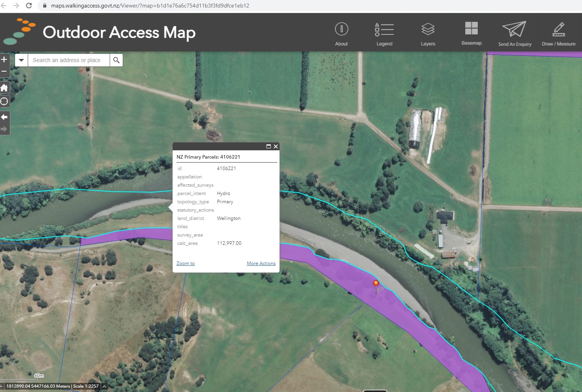The width and height of the screenshot is (582, 392).
Task: Click the parcel_intent value Hydro
Action: pos(224,193)
